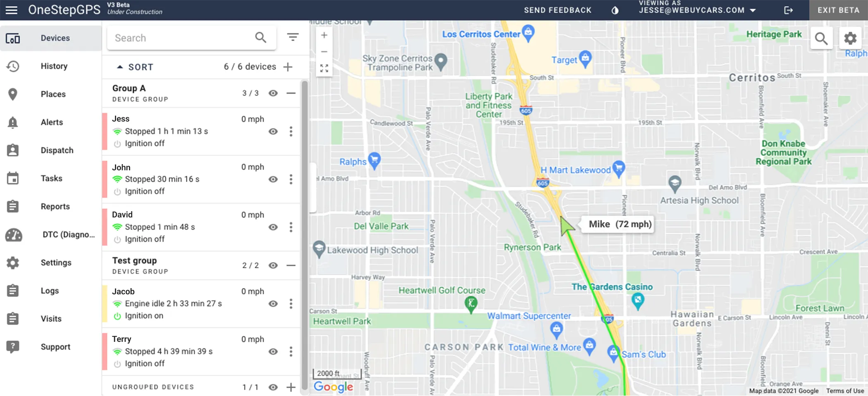Show ungrouped devices on map
The width and height of the screenshot is (868, 396).
click(273, 387)
